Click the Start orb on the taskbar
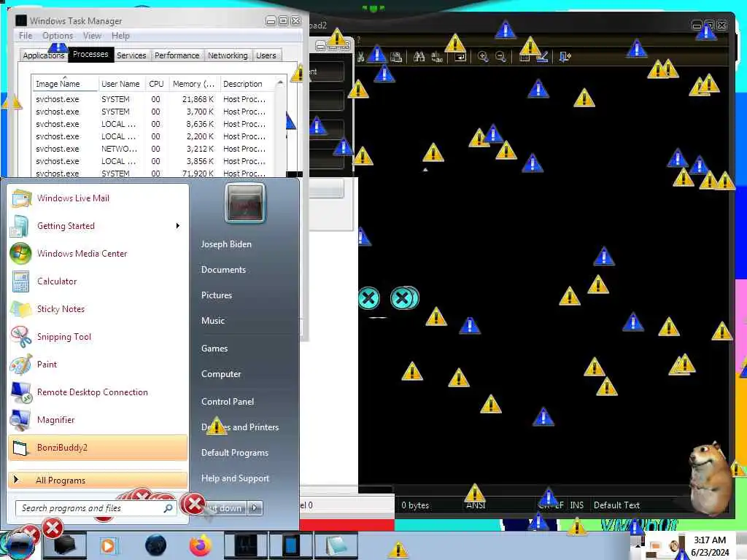This screenshot has width=747, height=560. (x=19, y=544)
